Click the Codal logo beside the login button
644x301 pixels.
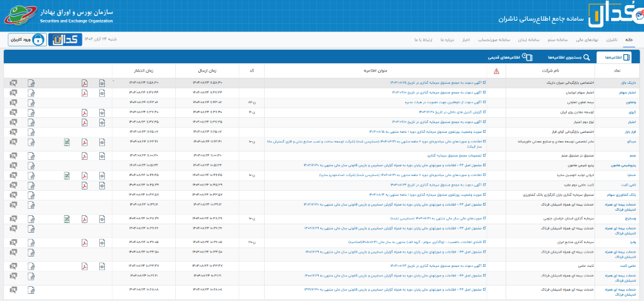pos(64,39)
